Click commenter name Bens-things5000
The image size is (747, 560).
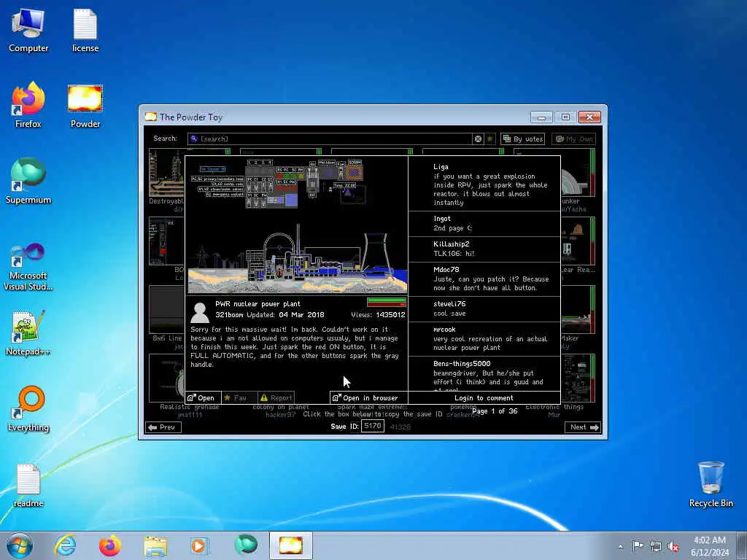462,364
